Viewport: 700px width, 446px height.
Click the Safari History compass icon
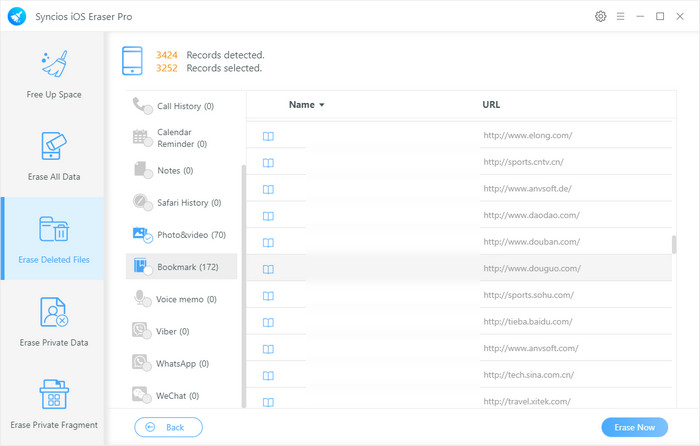click(142, 202)
